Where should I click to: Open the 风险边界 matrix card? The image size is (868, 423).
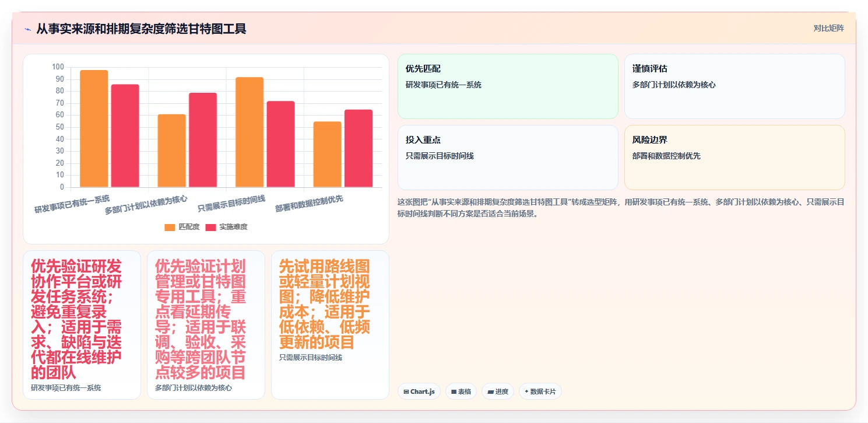(x=735, y=158)
